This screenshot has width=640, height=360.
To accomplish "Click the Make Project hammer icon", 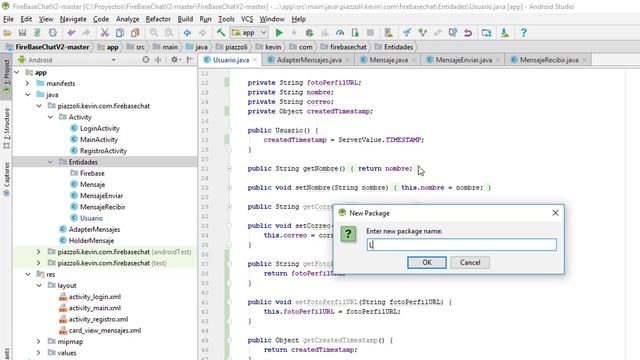I will [x=221, y=33].
